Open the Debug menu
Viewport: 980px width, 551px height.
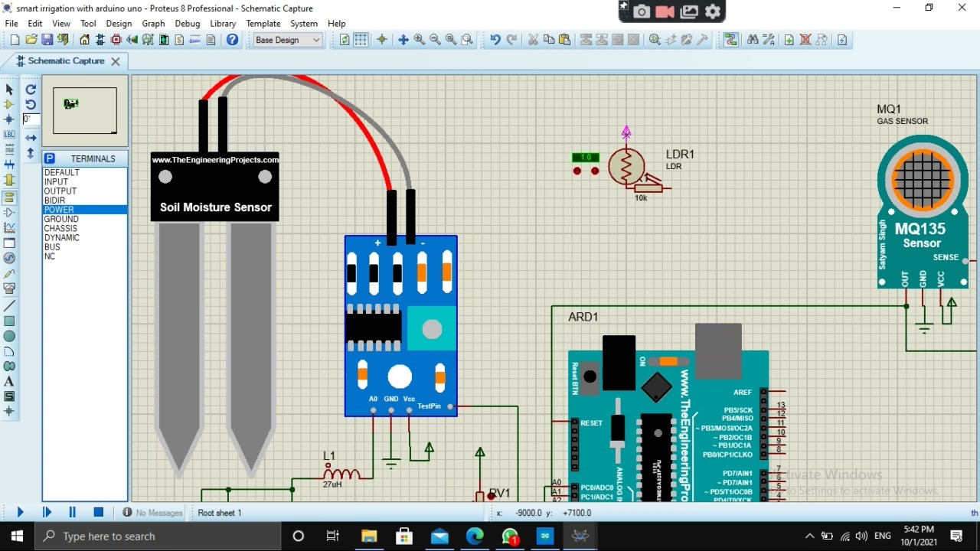pos(187,24)
